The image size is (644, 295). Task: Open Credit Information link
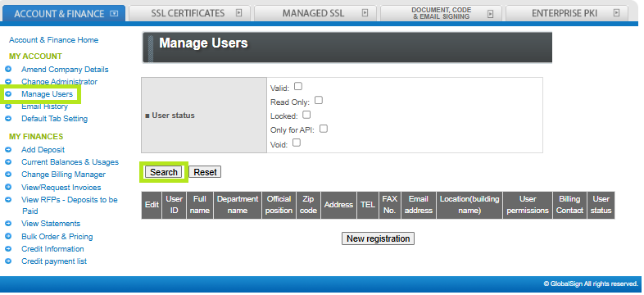[x=52, y=249]
